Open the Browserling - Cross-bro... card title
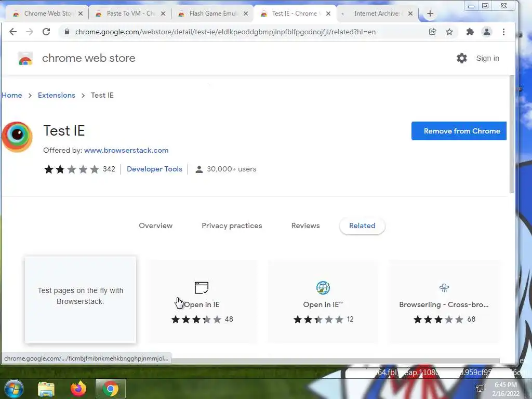This screenshot has width=532, height=399. pos(444,304)
